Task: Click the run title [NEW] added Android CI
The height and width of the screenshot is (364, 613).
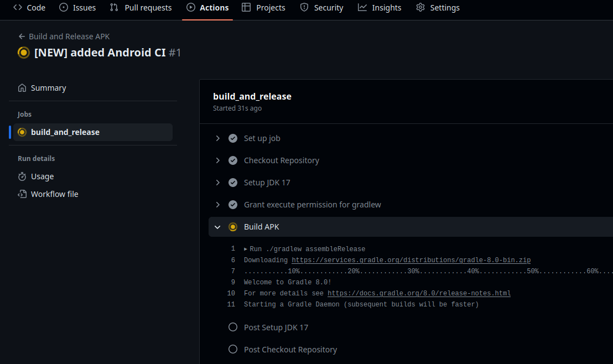Action: (x=100, y=53)
